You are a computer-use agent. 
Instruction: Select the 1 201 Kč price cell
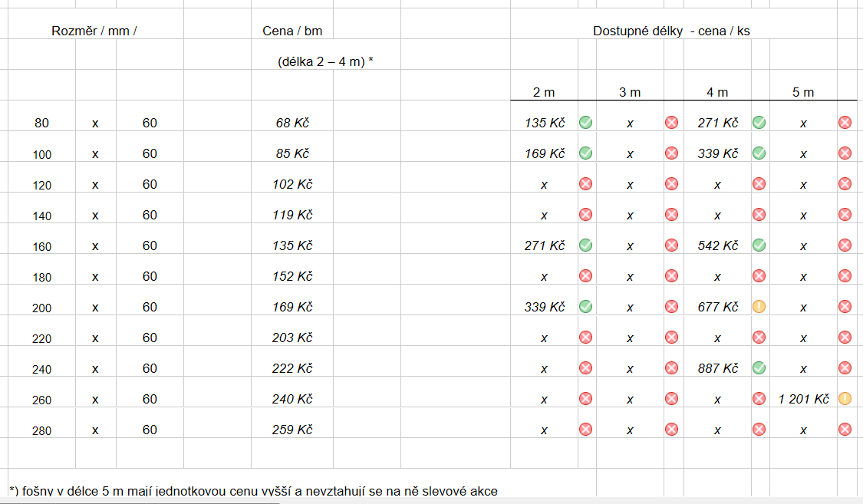[803, 399]
